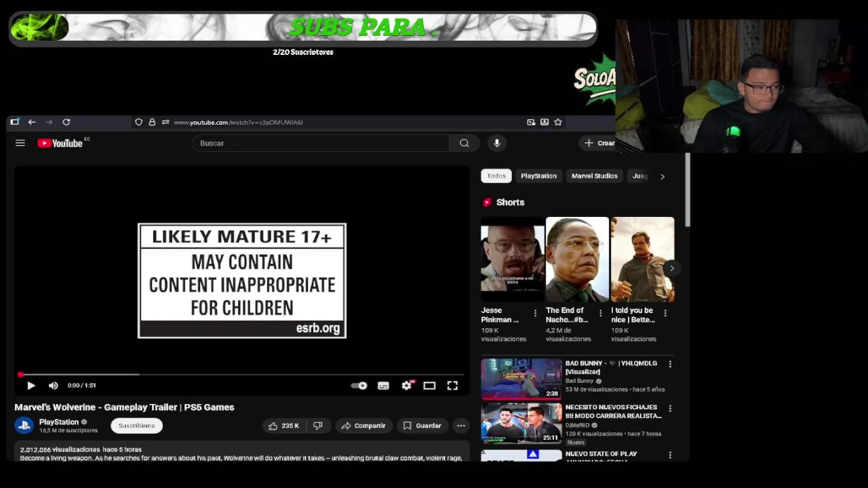
Task: Click the DjMaRiiO channel name
Action: [577, 425]
